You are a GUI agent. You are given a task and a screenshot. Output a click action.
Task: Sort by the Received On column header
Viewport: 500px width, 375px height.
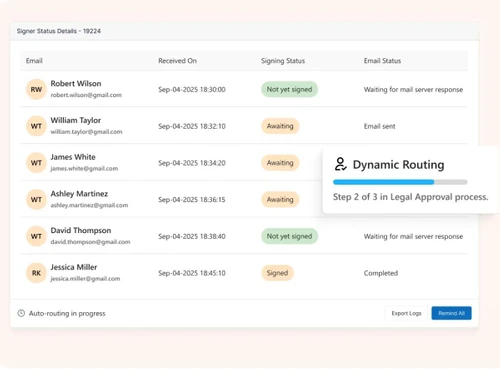pyautogui.click(x=177, y=61)
